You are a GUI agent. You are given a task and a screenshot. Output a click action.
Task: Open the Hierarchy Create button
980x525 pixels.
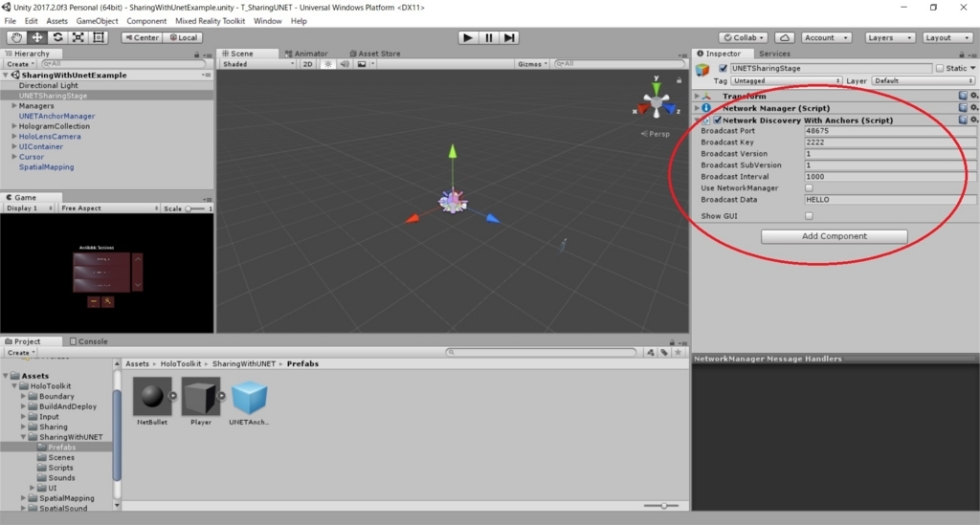click(20, 64)
